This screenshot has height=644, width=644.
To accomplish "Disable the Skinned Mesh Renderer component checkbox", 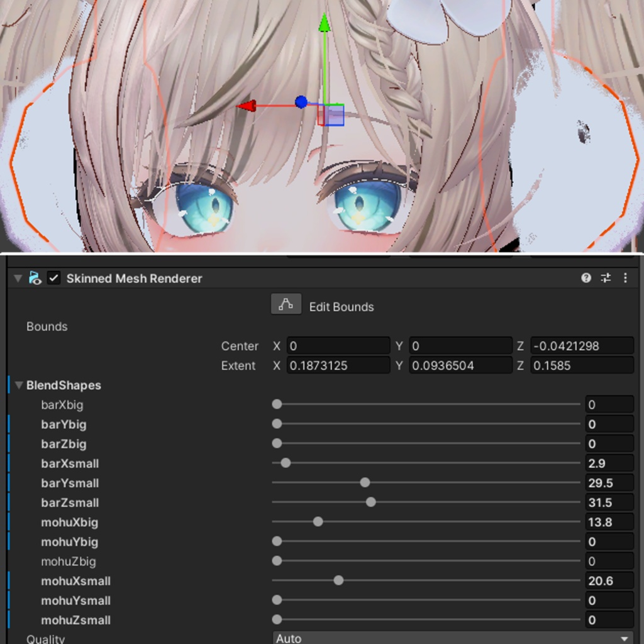I will [x=53, y=278].
